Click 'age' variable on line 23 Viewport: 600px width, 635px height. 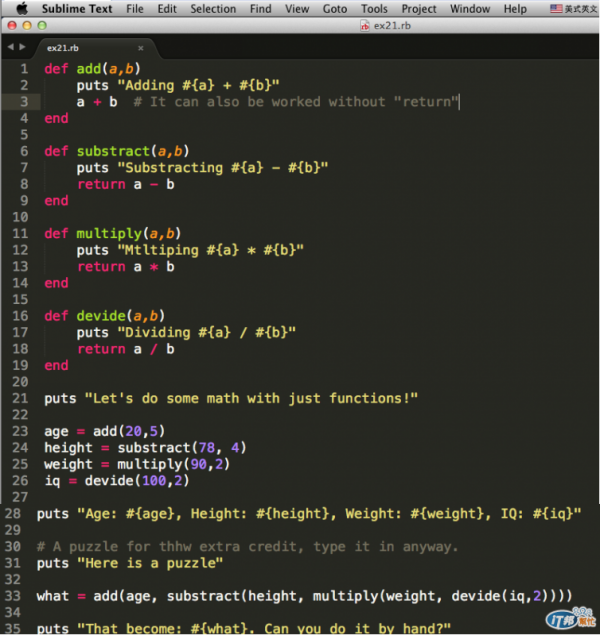(x=56, y=432)
